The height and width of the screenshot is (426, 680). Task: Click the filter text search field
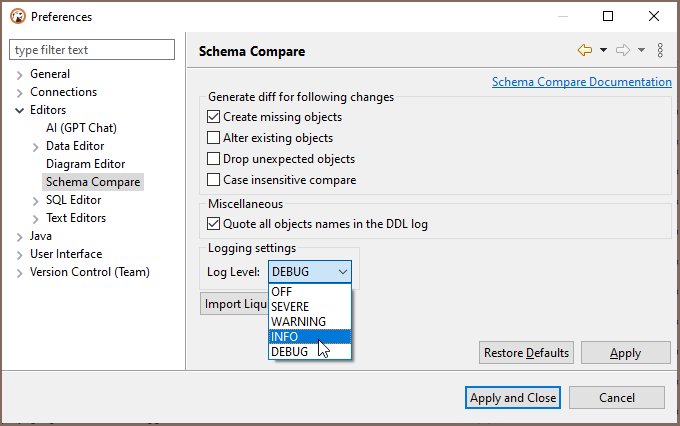[94, 50]
